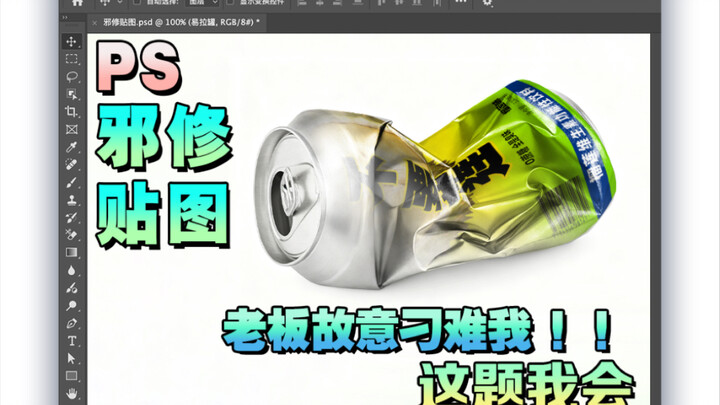Viewport: 720px width, 405px height.
Task: Select the Horizontal Type tool
Action: [71, 341]
